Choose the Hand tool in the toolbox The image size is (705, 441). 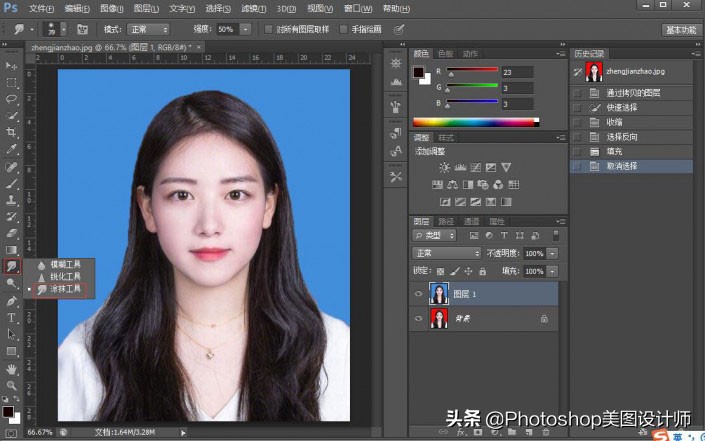click(x=12, y=368)
